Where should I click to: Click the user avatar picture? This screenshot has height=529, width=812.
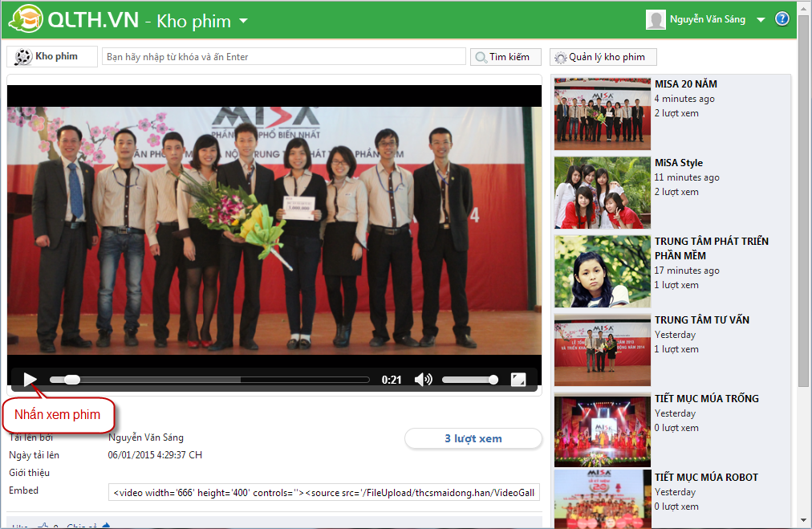point(656,20)
